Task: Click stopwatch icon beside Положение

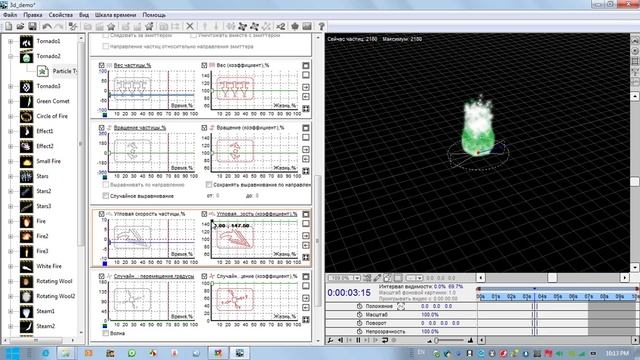Action: [x=359, y=306]
